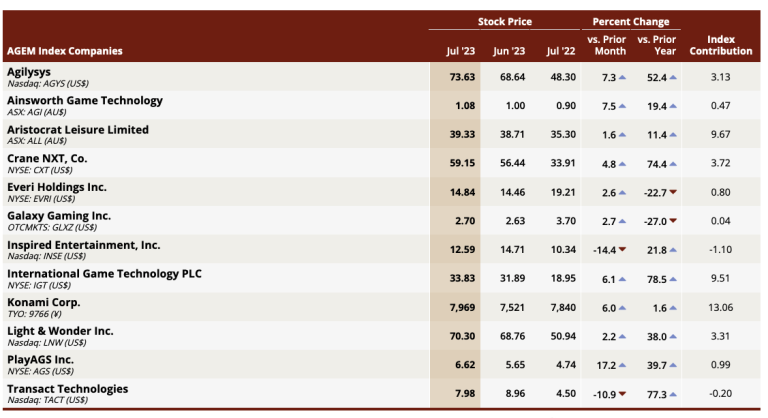Click the red down arrow beside -10.9

tap(622, 393)
